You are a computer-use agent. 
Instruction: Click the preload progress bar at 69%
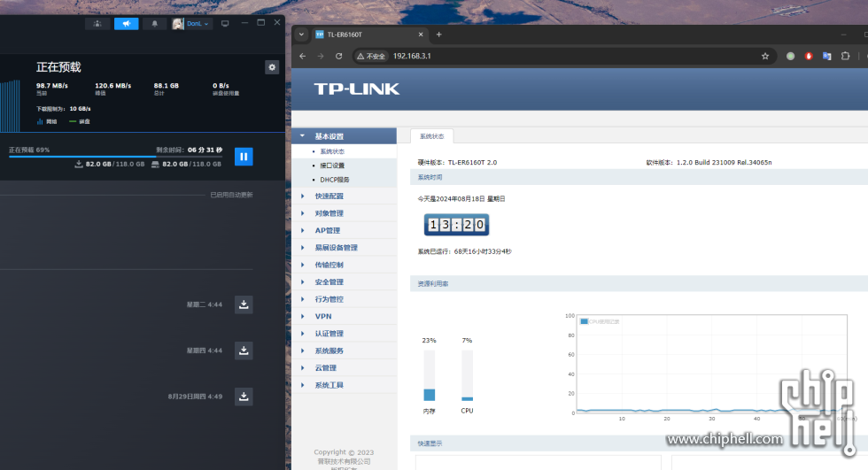[116, 157]
